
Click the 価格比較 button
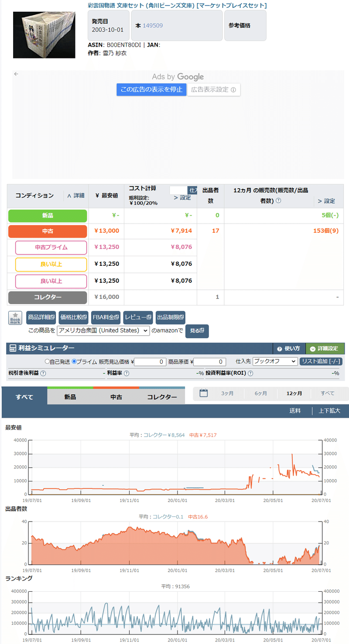click(73, 318)
